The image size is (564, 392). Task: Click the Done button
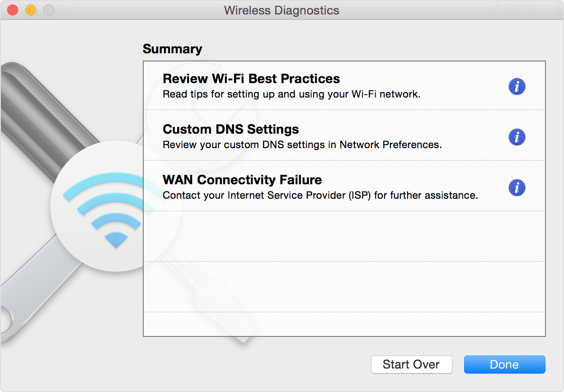click(504, 364)
